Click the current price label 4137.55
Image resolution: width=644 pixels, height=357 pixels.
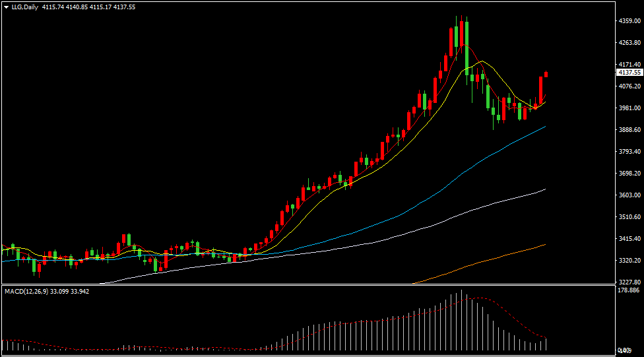click(x=629, y=73)
